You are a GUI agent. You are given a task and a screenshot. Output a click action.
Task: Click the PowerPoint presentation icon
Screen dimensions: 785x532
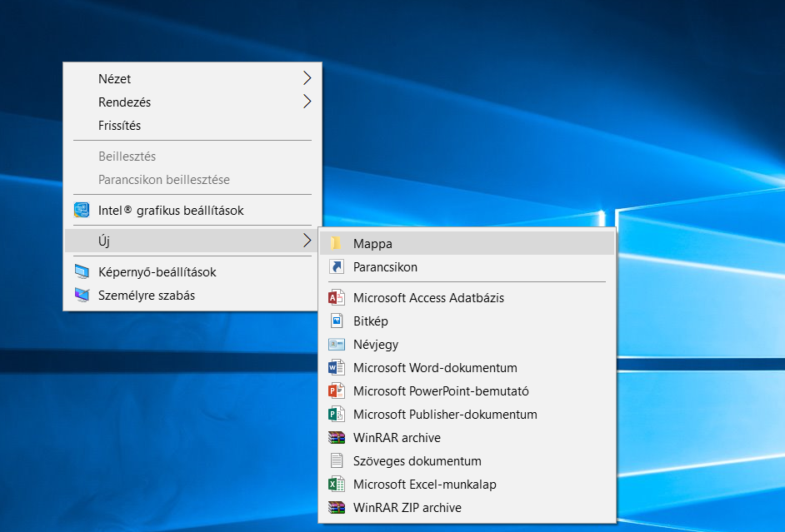(x=336, y=391)
